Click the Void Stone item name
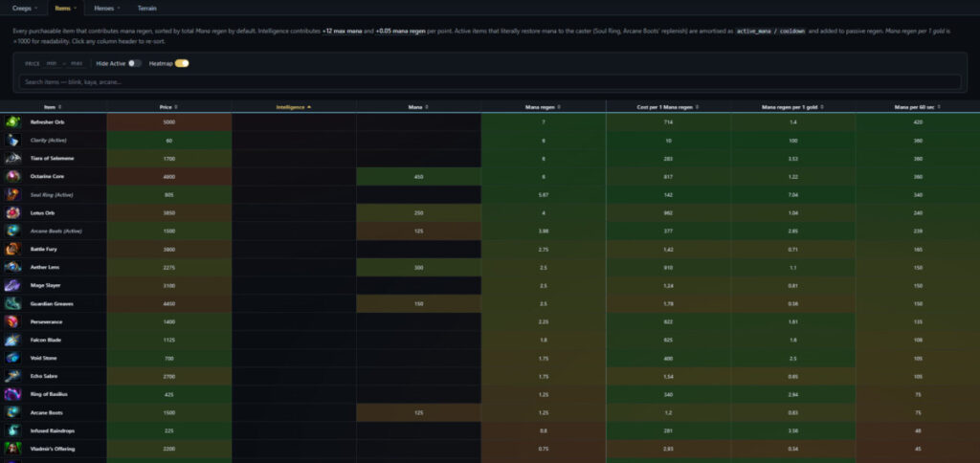 click(43, 358)
